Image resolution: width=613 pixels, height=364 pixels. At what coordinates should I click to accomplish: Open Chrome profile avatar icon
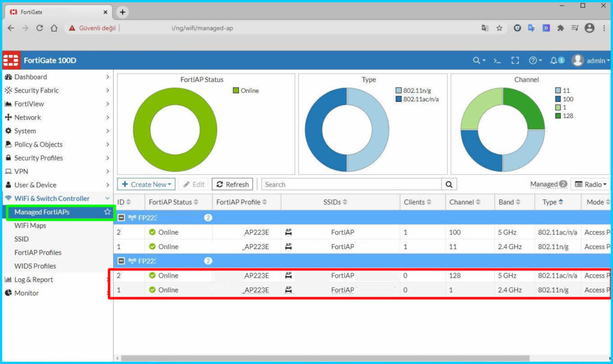(x=590, y=28)
